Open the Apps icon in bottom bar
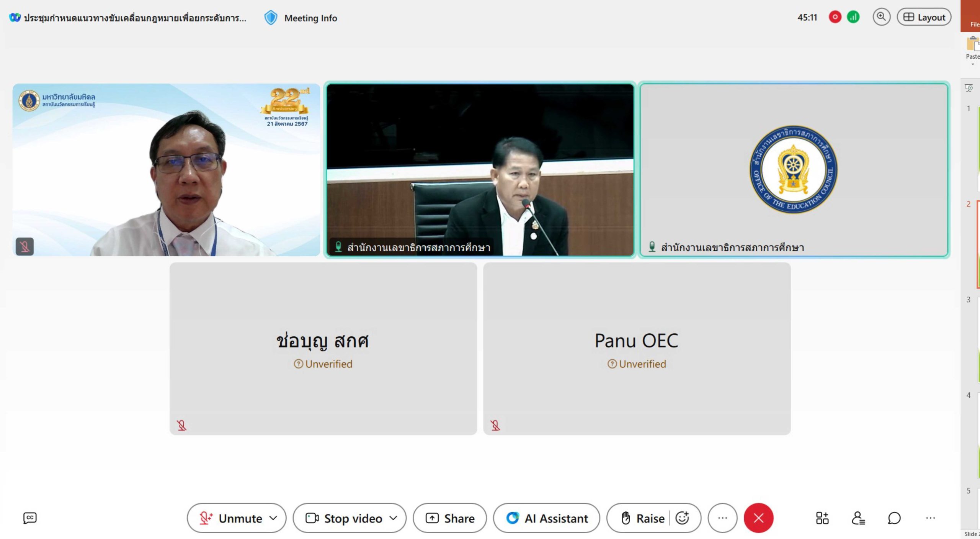Screen dimensions: 980x539 click(822, 518)
